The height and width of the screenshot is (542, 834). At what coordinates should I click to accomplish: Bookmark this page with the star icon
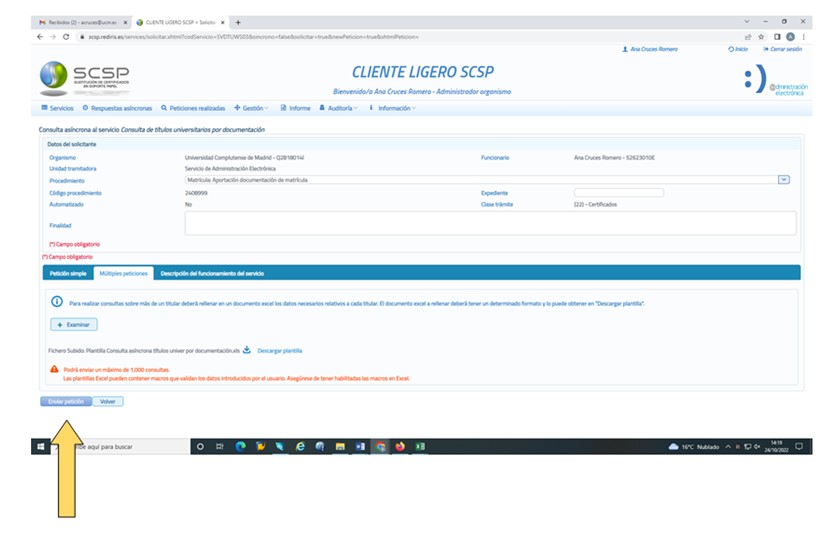coord(761,37)
